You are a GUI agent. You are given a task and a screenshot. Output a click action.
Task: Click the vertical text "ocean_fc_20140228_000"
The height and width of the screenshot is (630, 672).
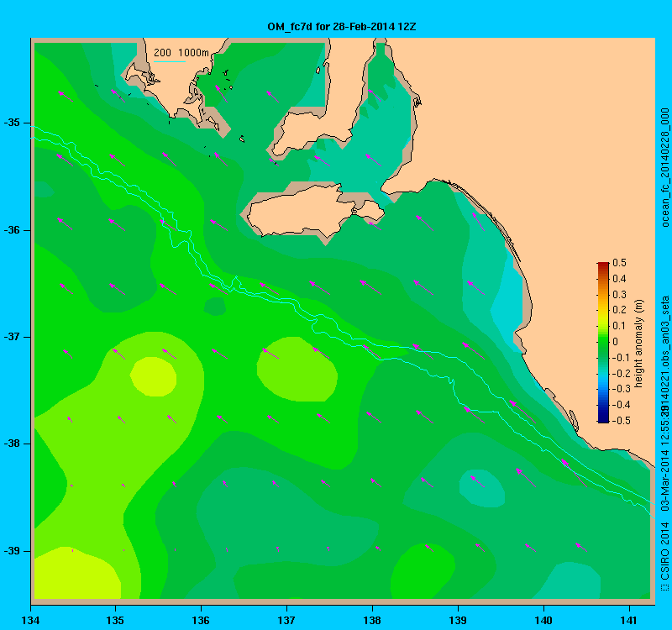(x=664, y=167)
